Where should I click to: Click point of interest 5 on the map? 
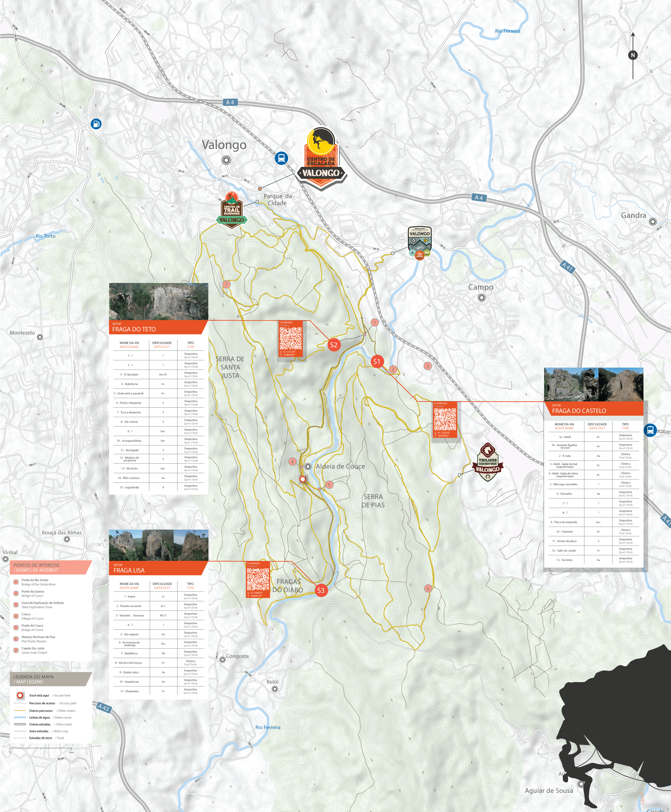[x=329, y=484]
